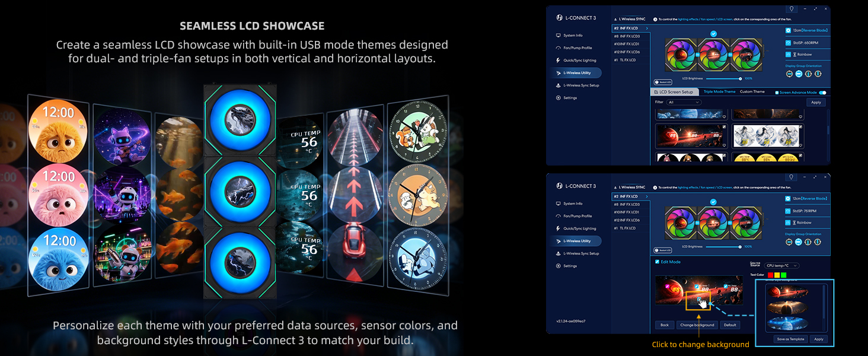Open the Source dropdown showing CPU temp
868x356 pixels.
[781, 266]
